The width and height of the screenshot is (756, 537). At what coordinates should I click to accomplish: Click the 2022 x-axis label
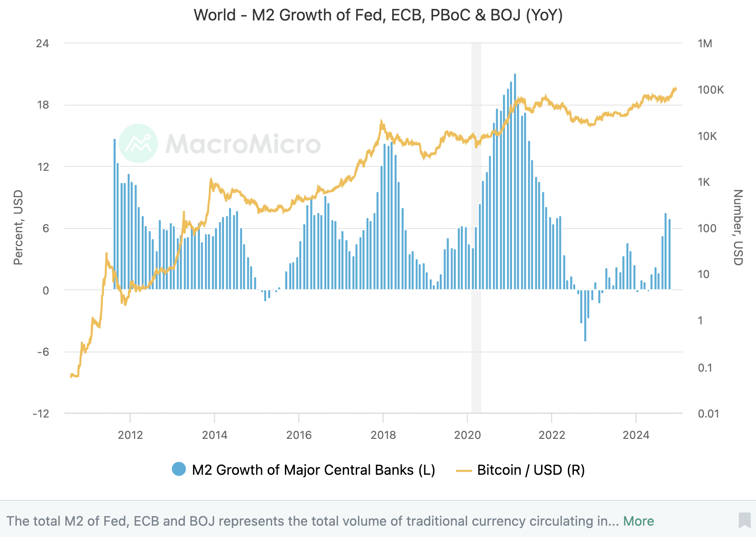pyautogui.click(x=552, y=435)
